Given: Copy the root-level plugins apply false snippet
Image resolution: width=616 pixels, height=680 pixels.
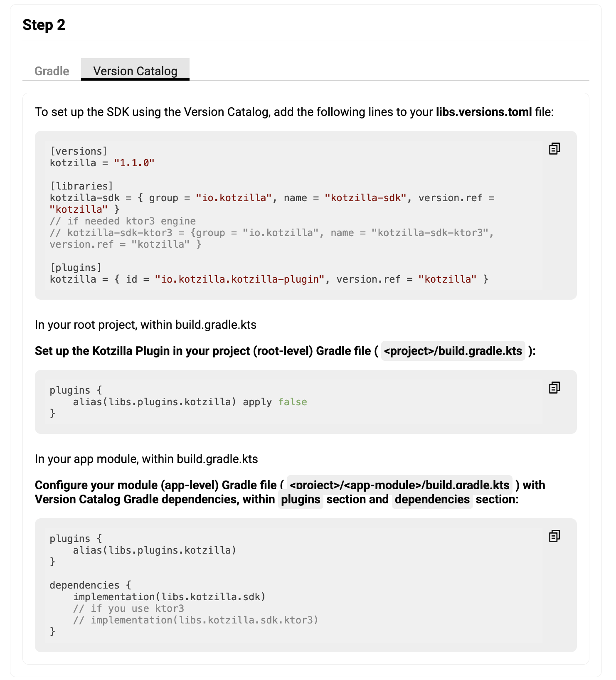Looking at the screenshot, I should tap(554, 387).
